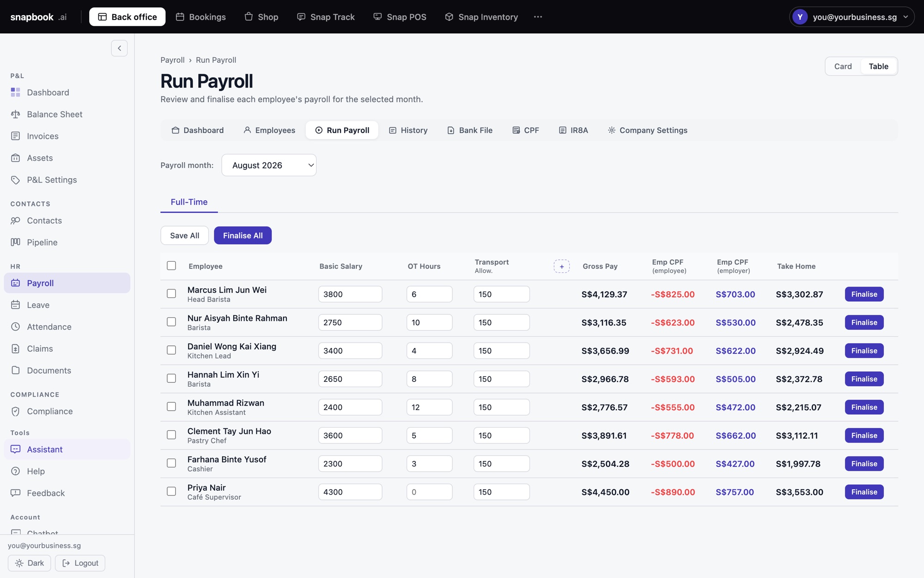Switch to Dark theme
This screenshot has width=924, height=578.
pyautogui.click(x=30, y=563)
